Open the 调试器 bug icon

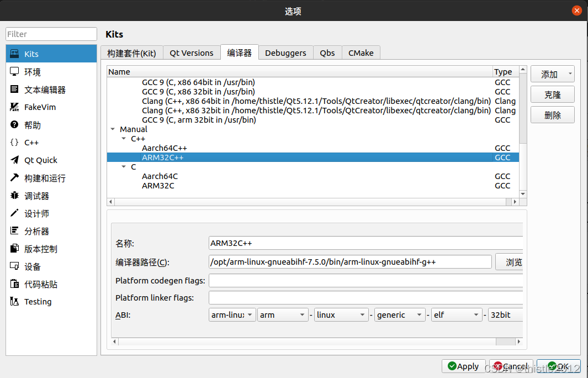14,196
